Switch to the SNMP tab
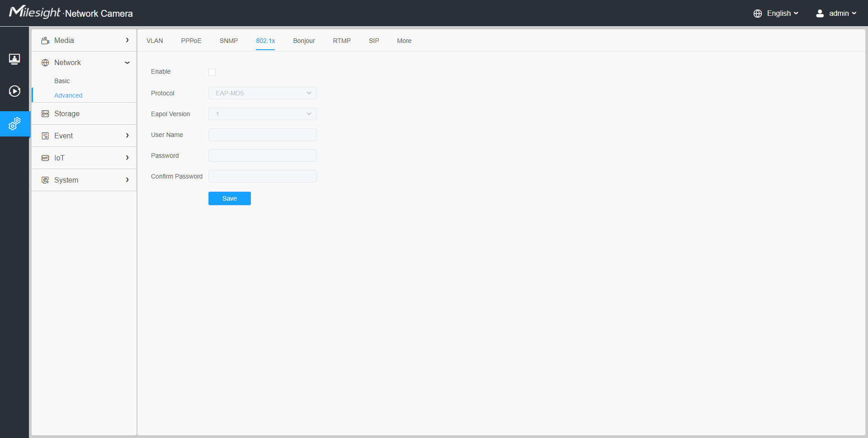 [229, 41]
